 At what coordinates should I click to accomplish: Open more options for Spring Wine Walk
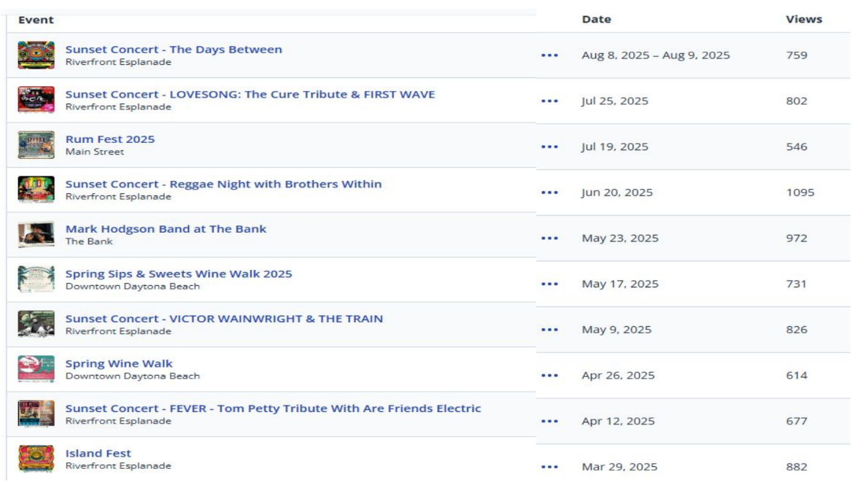(x=550, y=376)
